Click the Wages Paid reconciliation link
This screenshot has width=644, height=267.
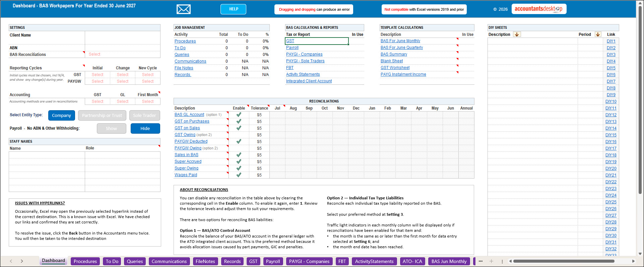[x=186, y=175]
